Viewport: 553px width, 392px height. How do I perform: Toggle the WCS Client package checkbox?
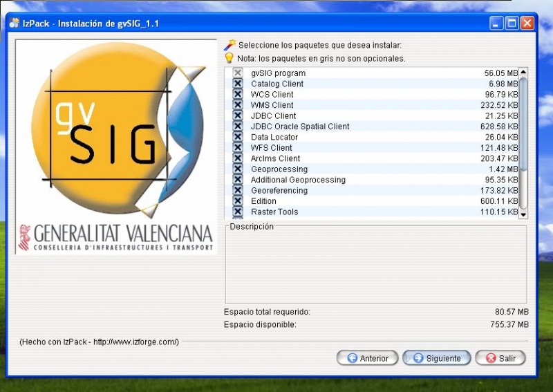tap(238, 95)
